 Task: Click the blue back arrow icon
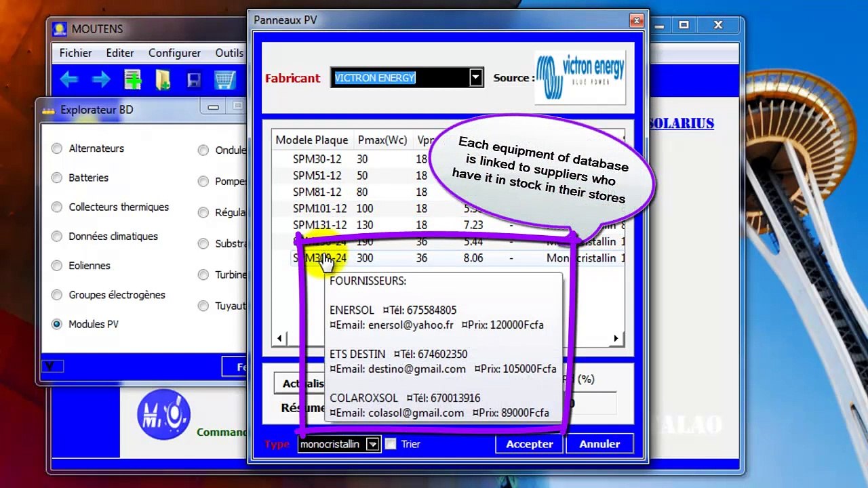point(68,80)
